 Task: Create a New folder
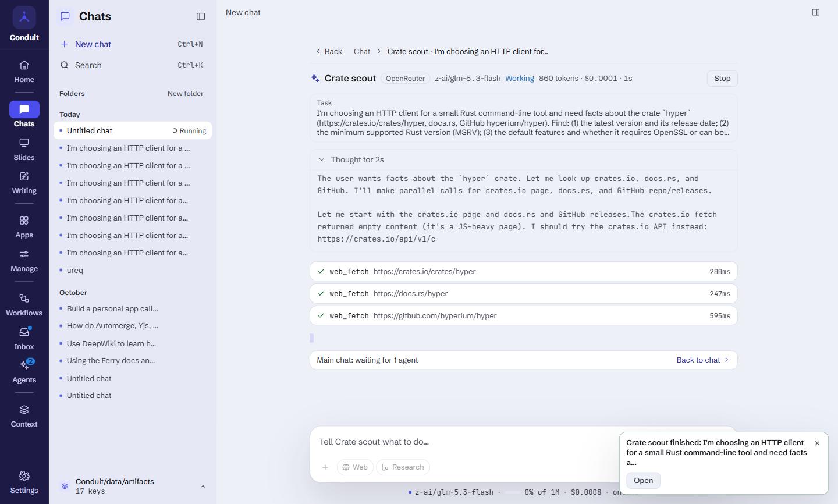pyautogui.click(x=186, y=94)
